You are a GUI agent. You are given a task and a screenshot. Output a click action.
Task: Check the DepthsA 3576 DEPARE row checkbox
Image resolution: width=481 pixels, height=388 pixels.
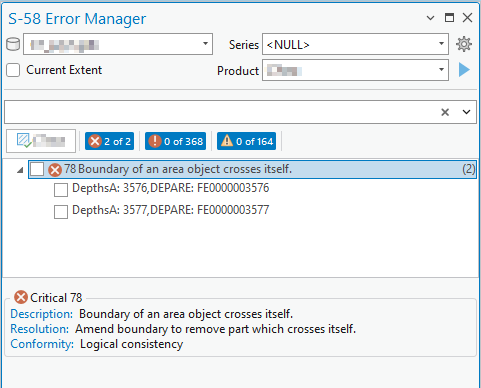[61, 190]
